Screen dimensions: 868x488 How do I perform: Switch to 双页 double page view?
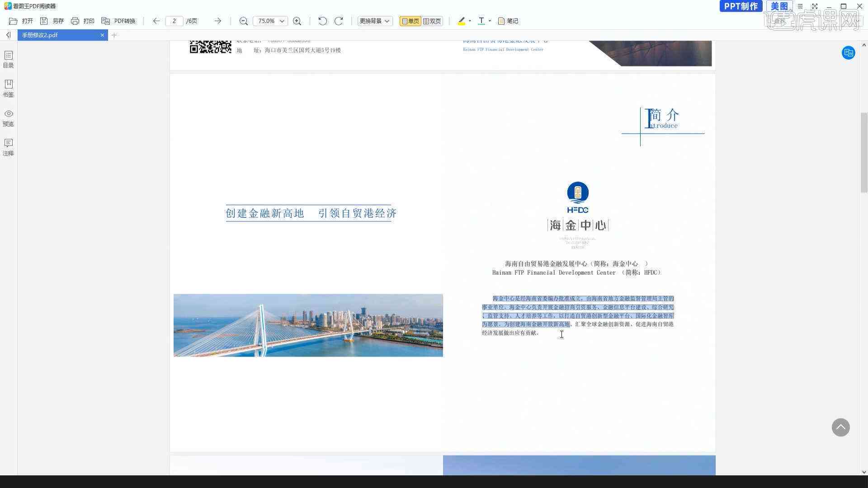[x=432, y=21]
